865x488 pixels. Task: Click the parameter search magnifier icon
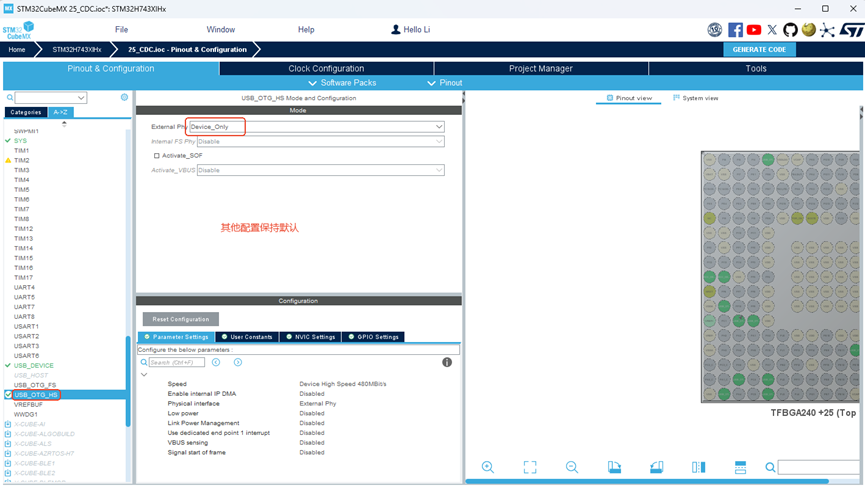coord(144,362)
